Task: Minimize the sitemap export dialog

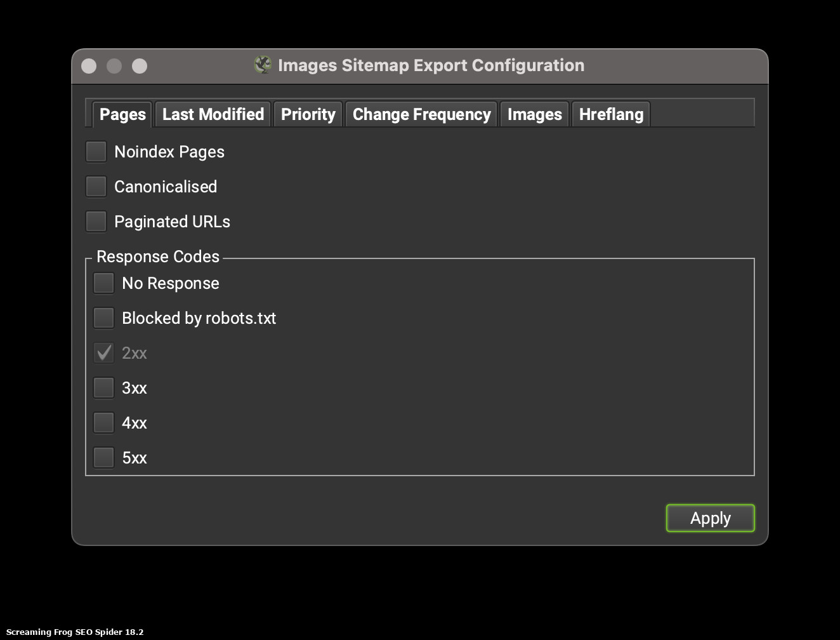Action: (x=114, y=66)
